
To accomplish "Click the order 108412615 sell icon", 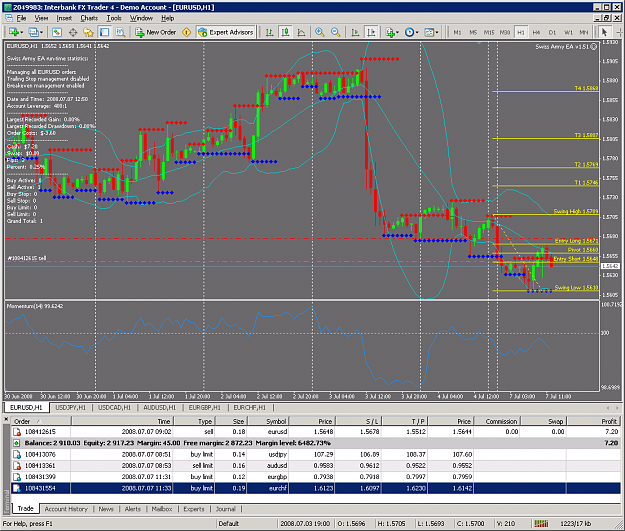I will [x=17, y=432].
